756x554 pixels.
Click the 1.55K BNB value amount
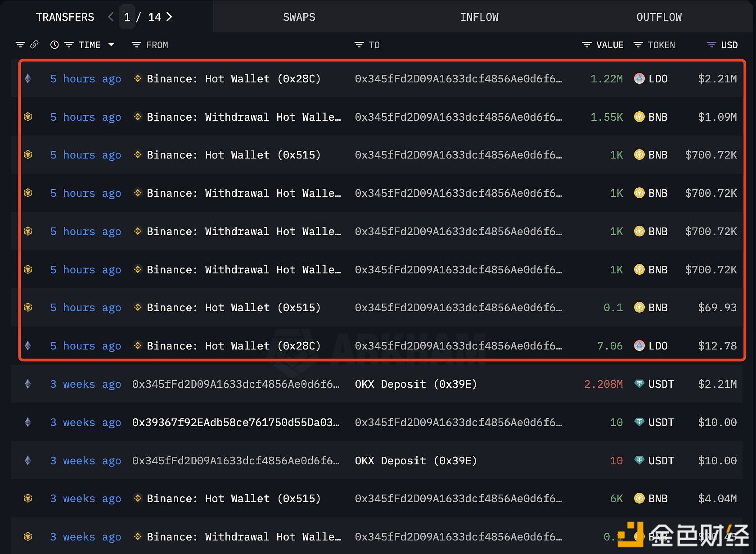click(x=607, y=117)
